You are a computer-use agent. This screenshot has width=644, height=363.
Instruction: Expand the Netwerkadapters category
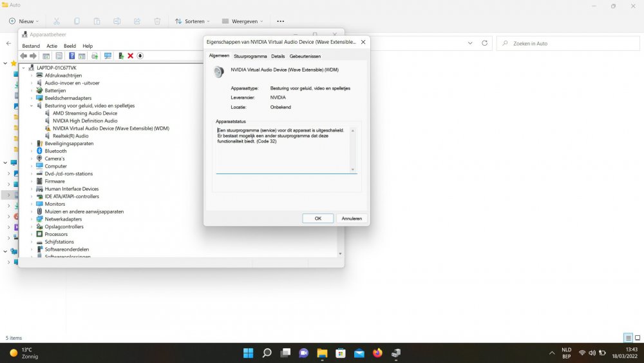click(x=32, y=219)
